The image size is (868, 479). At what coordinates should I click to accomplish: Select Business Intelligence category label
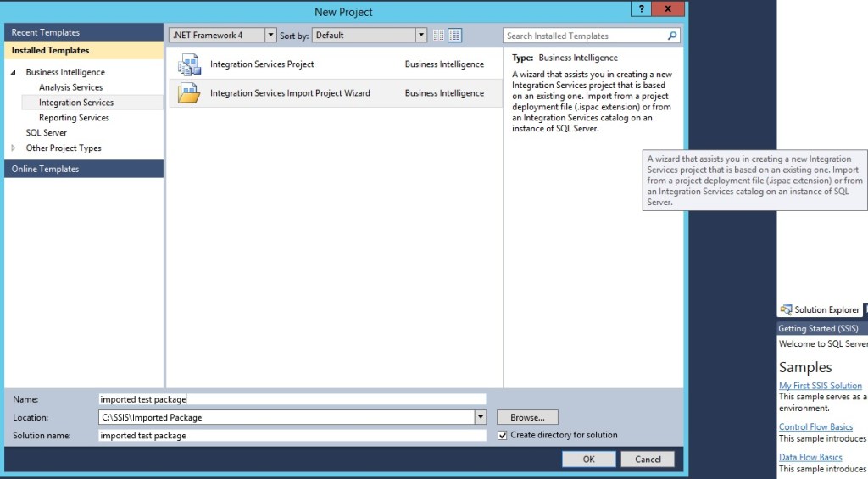click(x=65, y=72)
